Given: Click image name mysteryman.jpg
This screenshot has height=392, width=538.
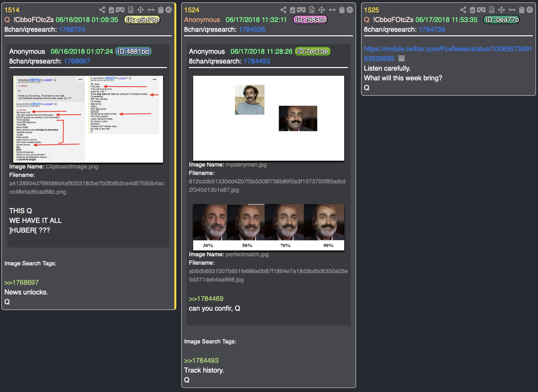Looking at the screenshot, I should point(246,165).
